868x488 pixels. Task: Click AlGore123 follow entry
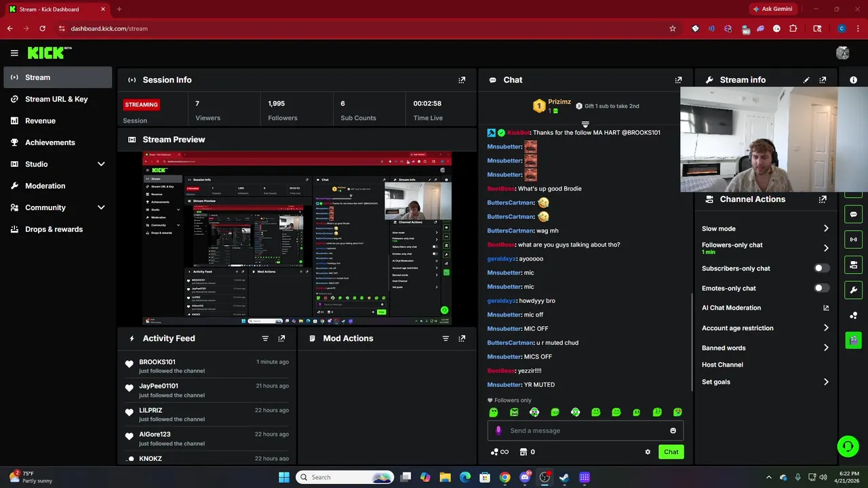coord(208,439)
